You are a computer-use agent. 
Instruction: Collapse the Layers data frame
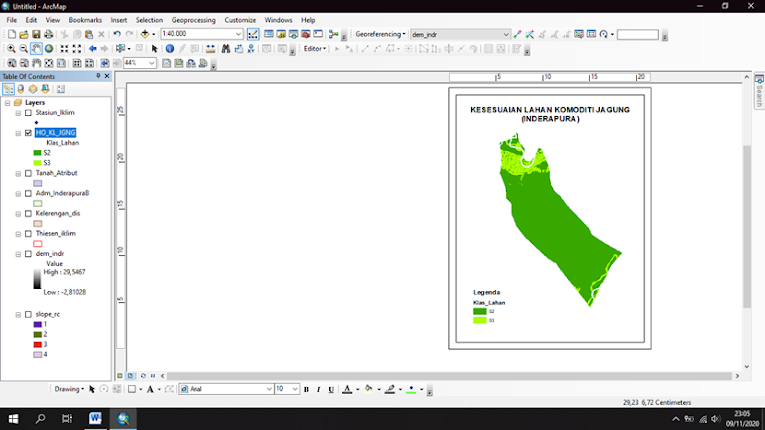pyautogui.click(x=7, y=102)
